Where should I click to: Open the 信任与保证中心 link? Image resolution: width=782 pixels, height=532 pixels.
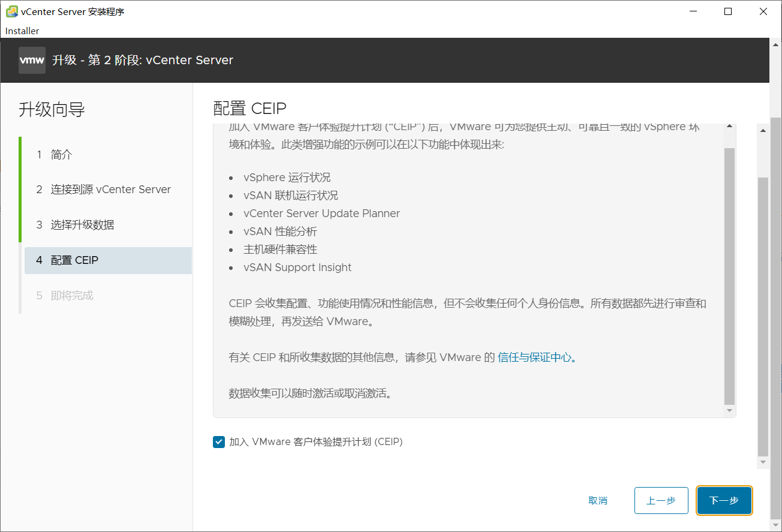click(x=534, y=357)
